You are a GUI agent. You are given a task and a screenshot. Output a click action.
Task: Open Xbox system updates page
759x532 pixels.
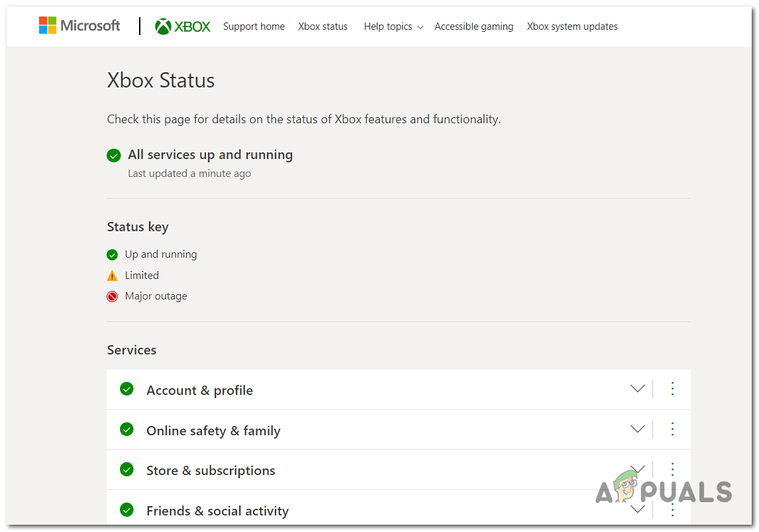click(572, 27)
